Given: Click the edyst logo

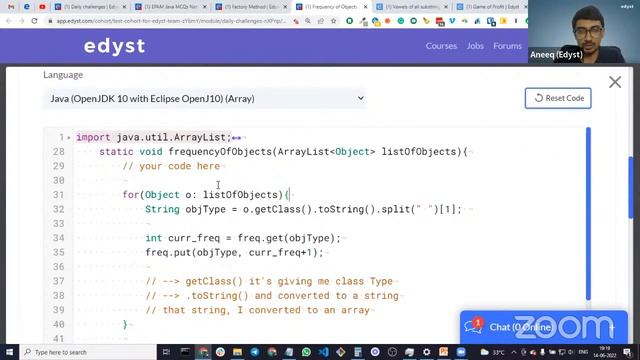Looking at the screenshot, I should pyautogui.click(x=114, y=46).
